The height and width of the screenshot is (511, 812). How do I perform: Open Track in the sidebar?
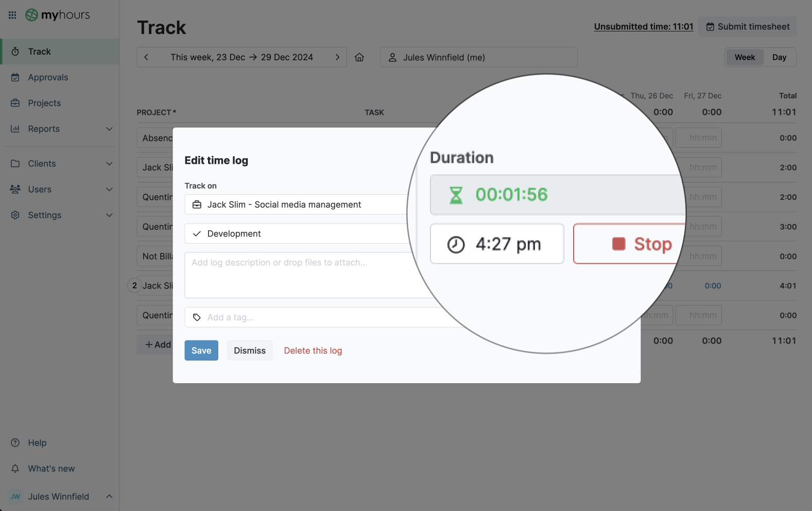tap(60, 52)
